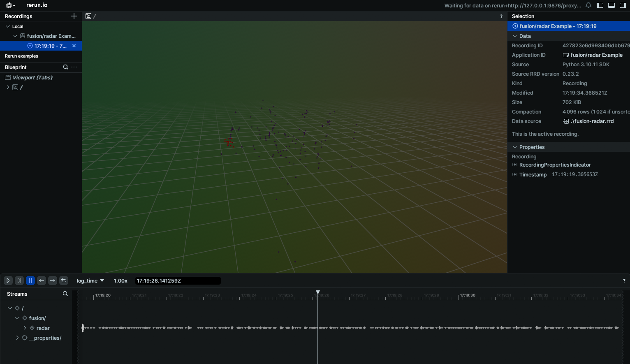Click the '/' tab above the viewport
This screenshot has height=364, width=630.
(x=91, y=16)
